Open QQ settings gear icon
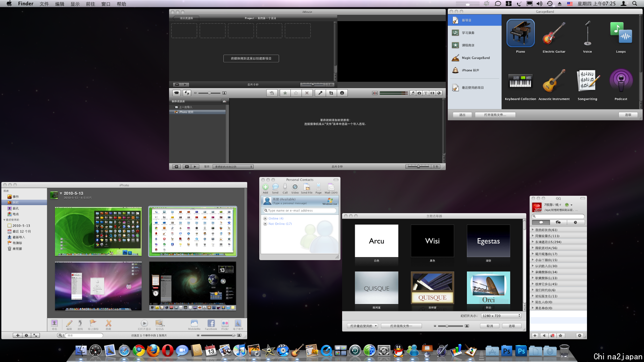The height and width of the screenshot is (362, 644). point(579,336)
